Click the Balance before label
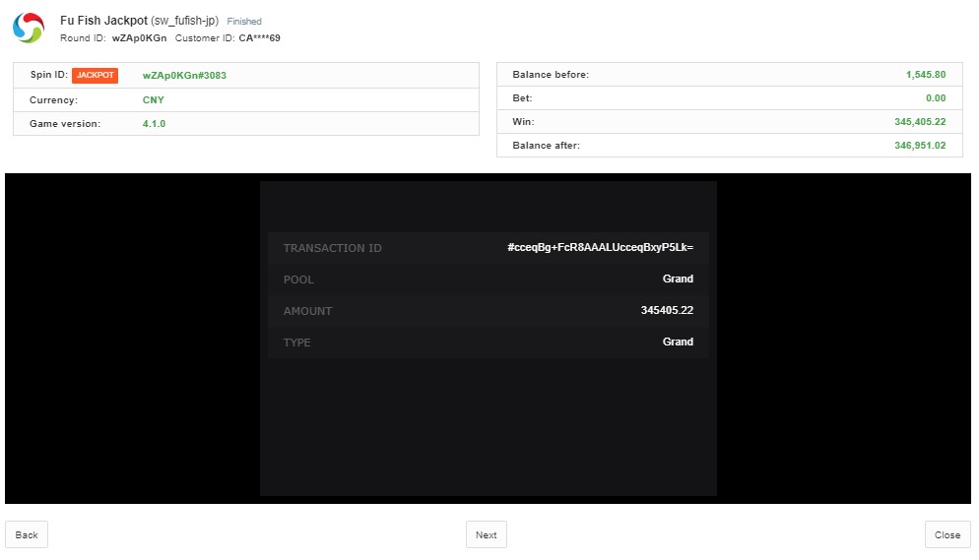Viewport: 979px width, 560px height. [551, 74]
